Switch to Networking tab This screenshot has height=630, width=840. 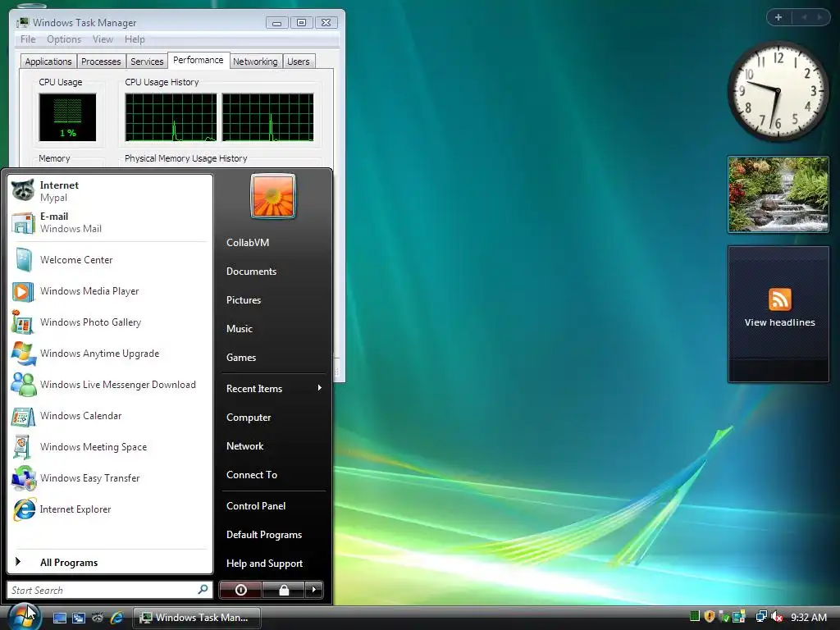pyautogui.click(x=255, y=62)
